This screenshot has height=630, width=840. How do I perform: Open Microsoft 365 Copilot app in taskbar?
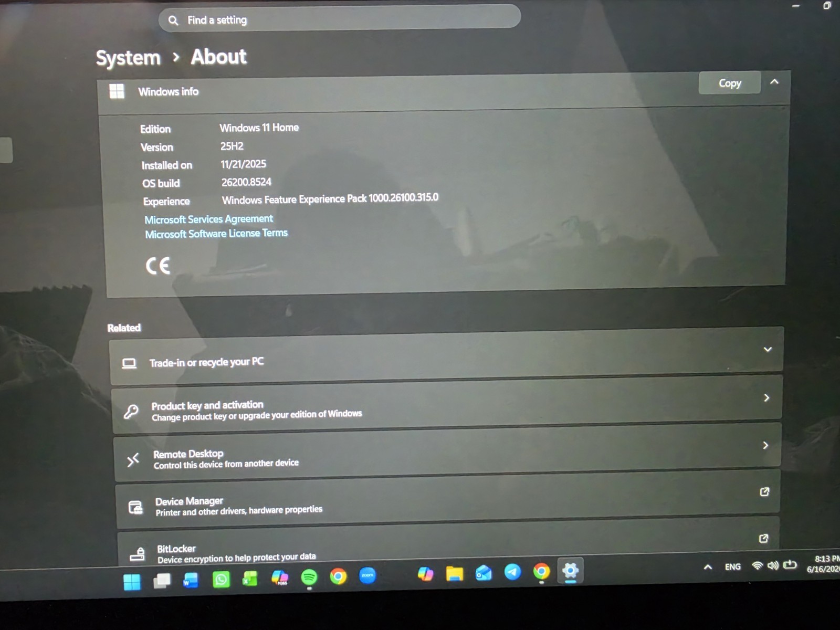[280, 578]
